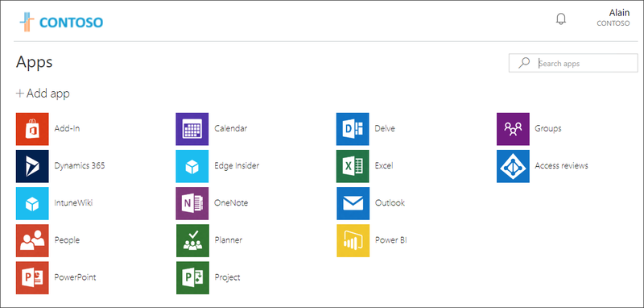Click the Dynamics 365 label
This screenshot has height=308, width=644.
[79, 166]
